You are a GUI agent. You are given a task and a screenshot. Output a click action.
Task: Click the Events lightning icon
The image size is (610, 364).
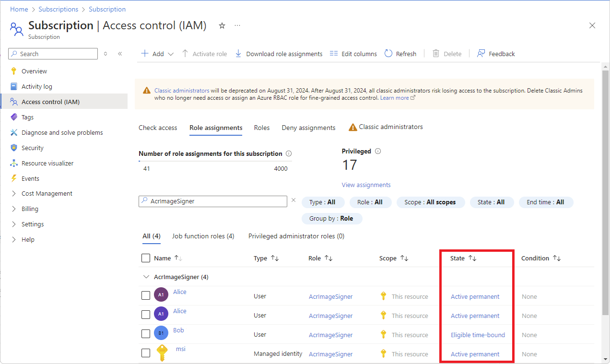click(14, 178)
